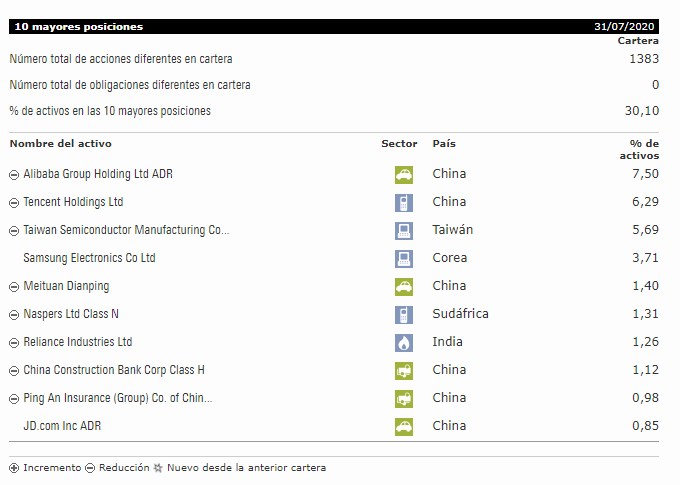Open the Reliance Industries Ltd link
Image resolution: width=680 pixels, height=485 pixels.
point(78,342)
